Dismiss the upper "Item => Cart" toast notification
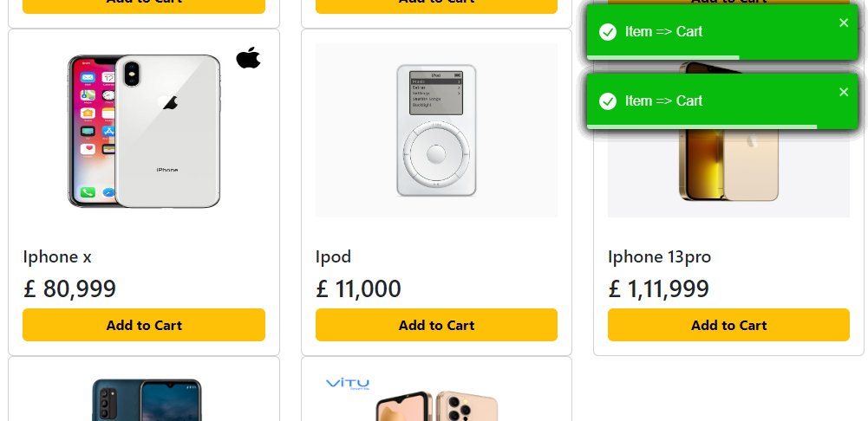The height and width of the screenshot is (421, 868). click(844, 23)
